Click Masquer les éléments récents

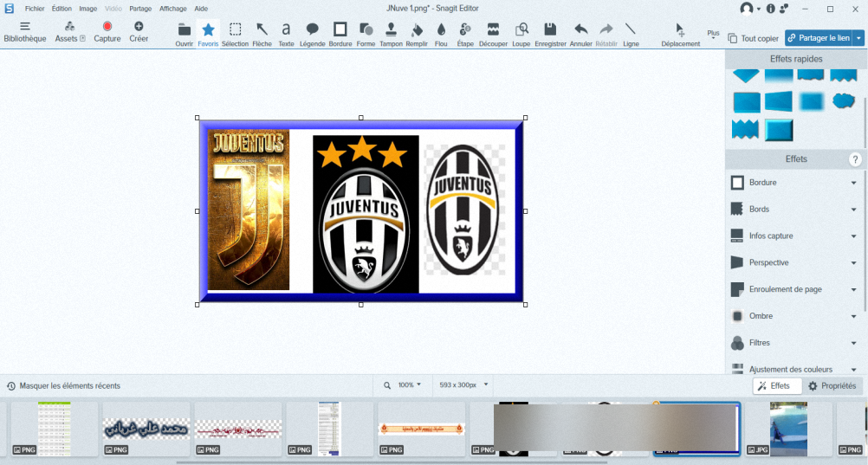63,386
